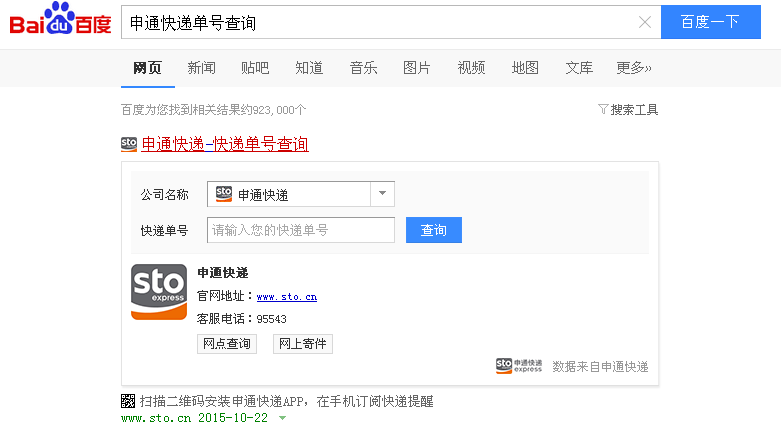This screenshot has width=781, height=438.
Task: Click the 快递单号 label
Action: coord(164,231)
